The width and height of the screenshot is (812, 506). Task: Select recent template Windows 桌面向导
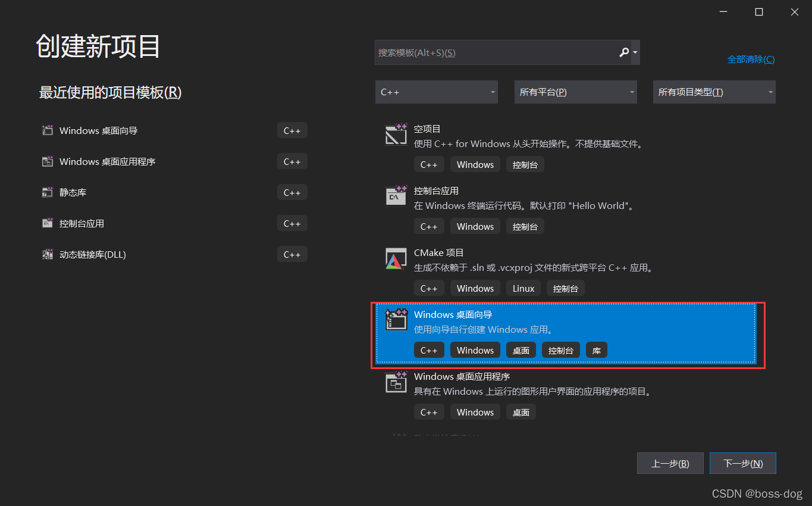[99, 130]
